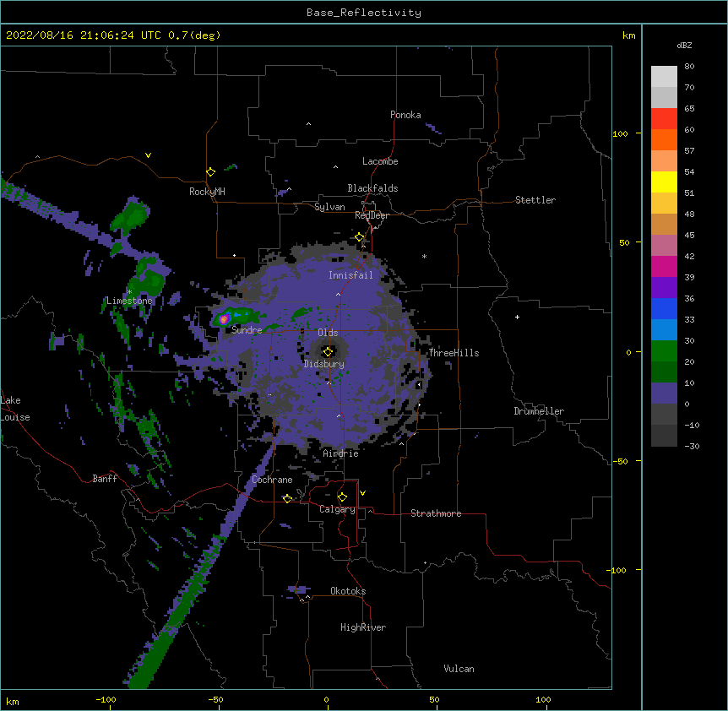Image resolution: width=728 pixels, height=711 pixels.
Task: Click the yellow v marker northwest of RockyMH
Action: (x=148, y=155)
